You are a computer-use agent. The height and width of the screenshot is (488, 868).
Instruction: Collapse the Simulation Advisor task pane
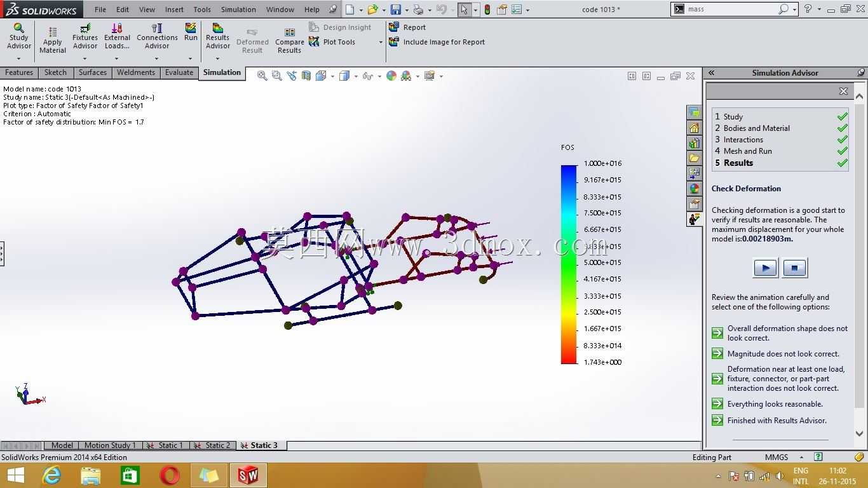712,72
